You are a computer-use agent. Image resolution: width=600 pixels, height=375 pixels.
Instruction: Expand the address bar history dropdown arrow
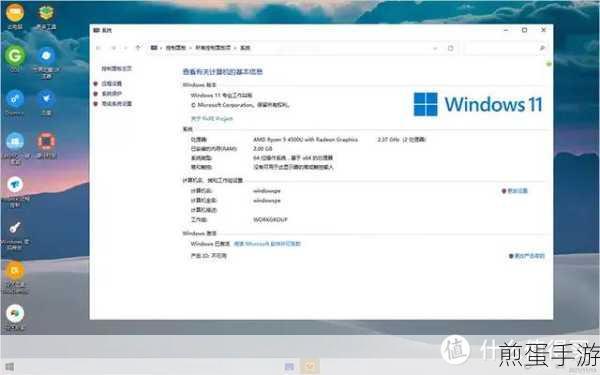coord(435,48)
